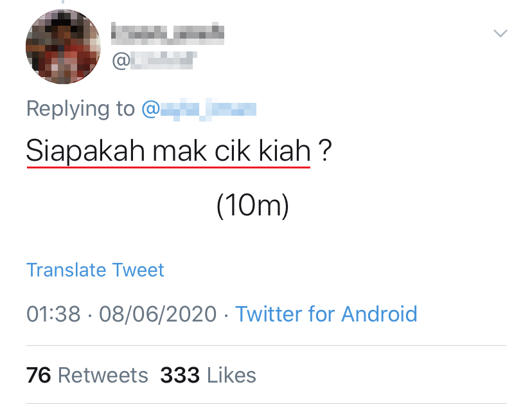
Task: Click the "Replying to" label
Action: pos(80,109)
